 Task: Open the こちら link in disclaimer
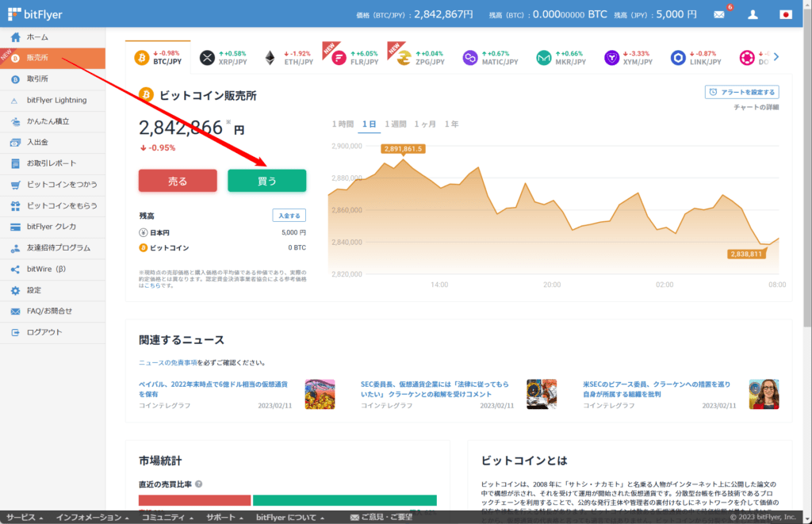tap(152, 285)
